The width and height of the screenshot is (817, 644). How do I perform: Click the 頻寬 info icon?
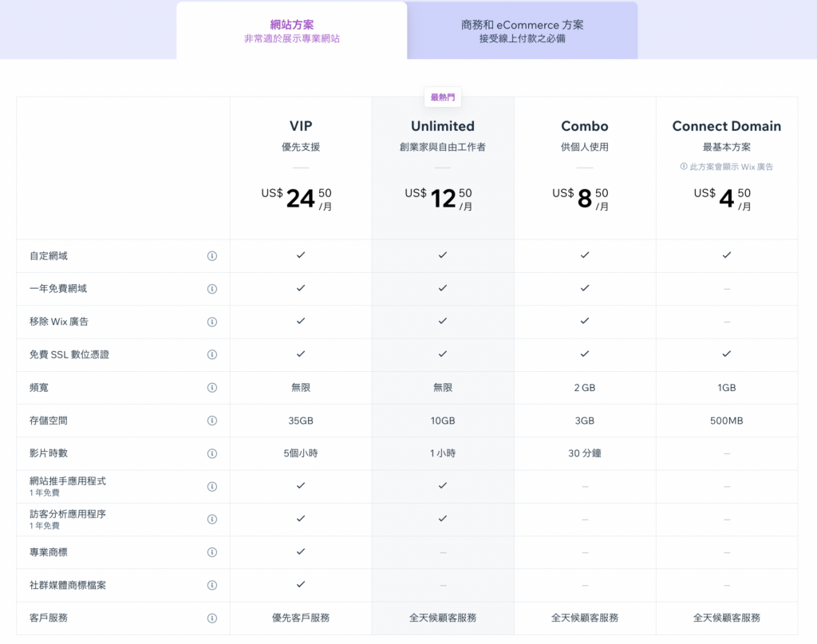[x=212, y=388]
